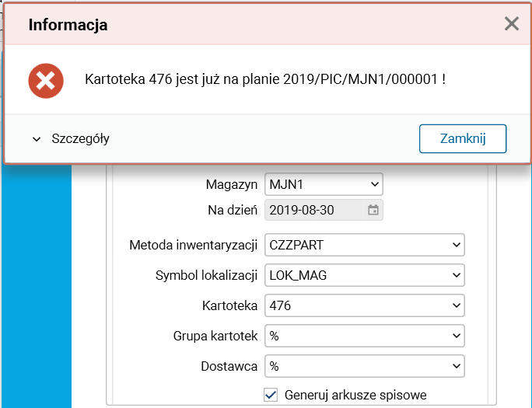This screenshot has width=532, height=408.
Task: Click the Szczegóły chevron arrow
Action: (x=36, y=139)
